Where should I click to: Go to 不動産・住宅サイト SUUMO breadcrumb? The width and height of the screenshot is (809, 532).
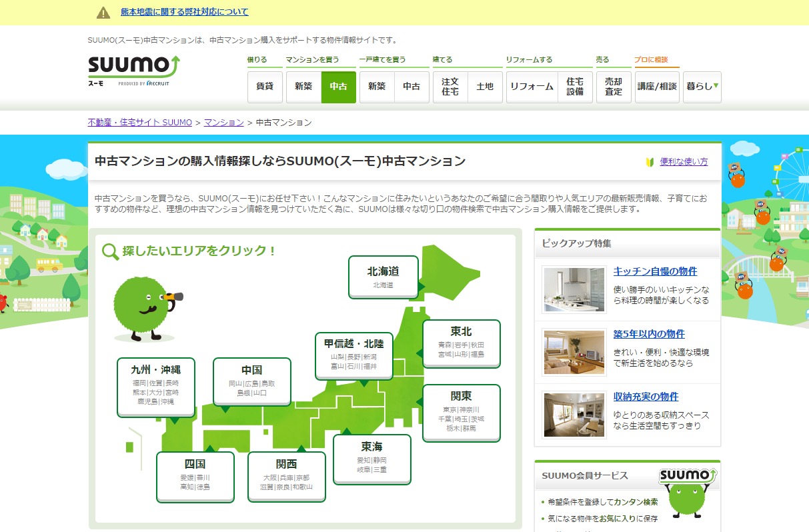(x=140, y=123)
